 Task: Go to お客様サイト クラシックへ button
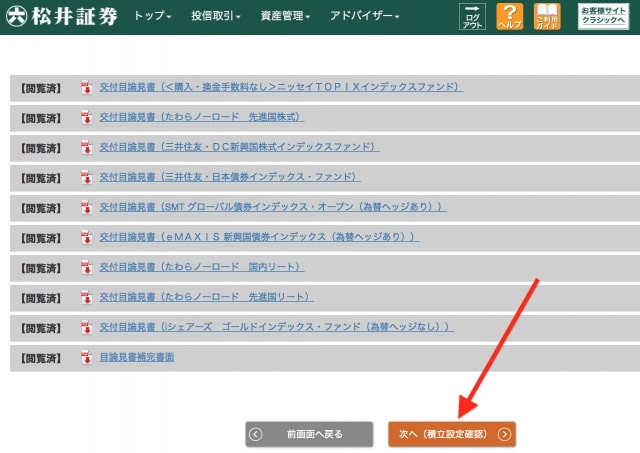coord(603,16)
